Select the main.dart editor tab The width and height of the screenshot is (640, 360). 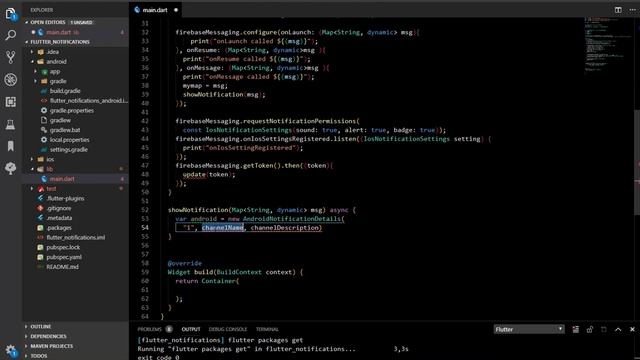tap(155, 10)
